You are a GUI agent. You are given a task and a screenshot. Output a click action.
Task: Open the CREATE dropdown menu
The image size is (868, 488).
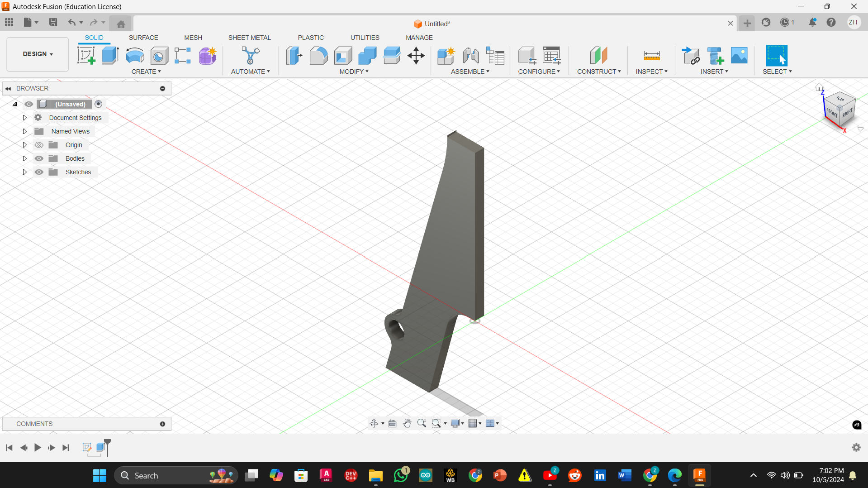pos(146,72)
